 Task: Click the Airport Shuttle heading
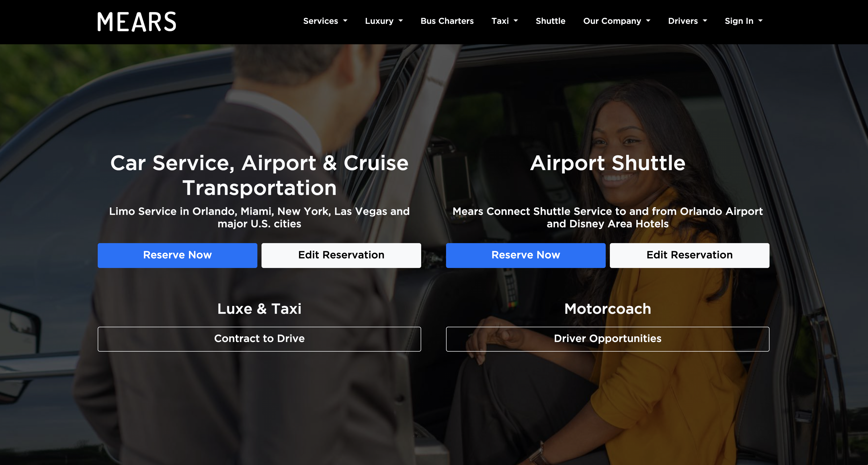[607, 163]
